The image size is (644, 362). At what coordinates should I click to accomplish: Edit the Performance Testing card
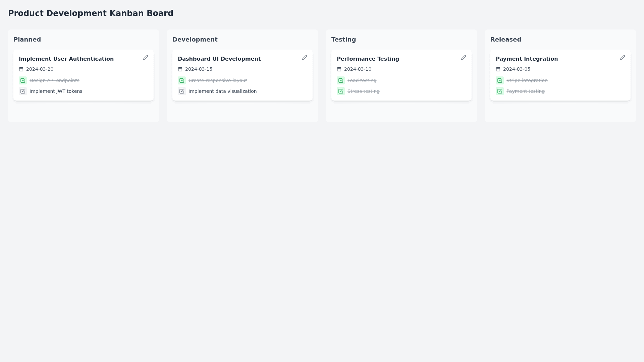(463, 58)
